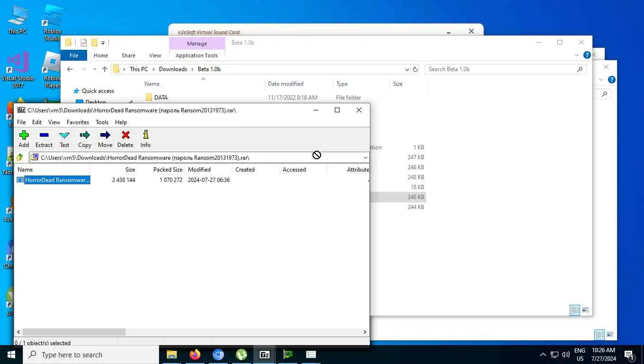Viewport: 644px width, 364px height.
Task: Select the DATA folder in Explorer
Action: [161, 98]
